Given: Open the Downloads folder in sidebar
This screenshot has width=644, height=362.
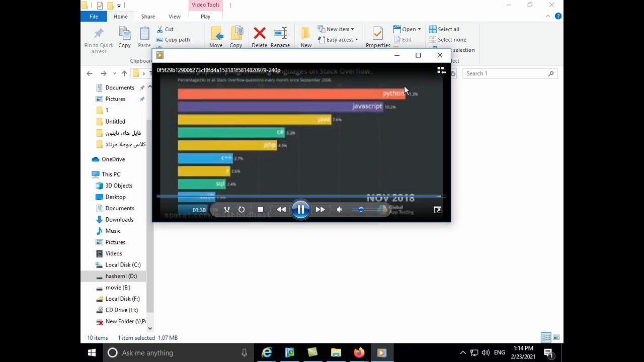Looking at the screenshot, I should coord(119,220).
